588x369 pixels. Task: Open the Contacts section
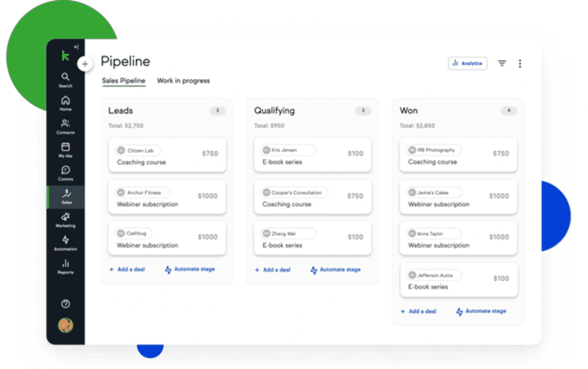(65, 126)
